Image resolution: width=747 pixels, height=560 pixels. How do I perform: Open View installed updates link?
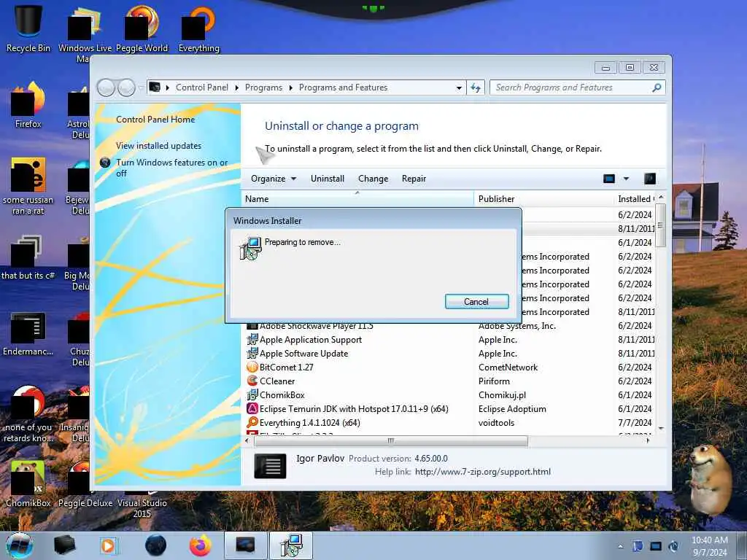click(158, 146)
